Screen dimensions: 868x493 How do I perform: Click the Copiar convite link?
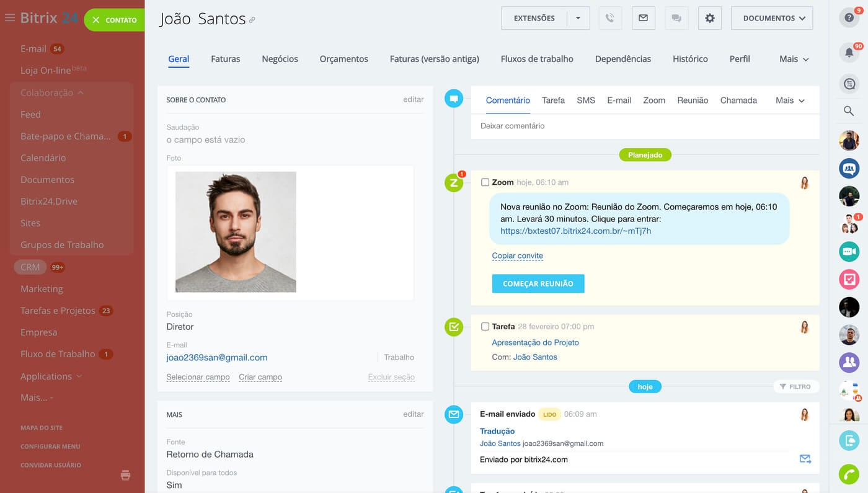pos(517,255)
